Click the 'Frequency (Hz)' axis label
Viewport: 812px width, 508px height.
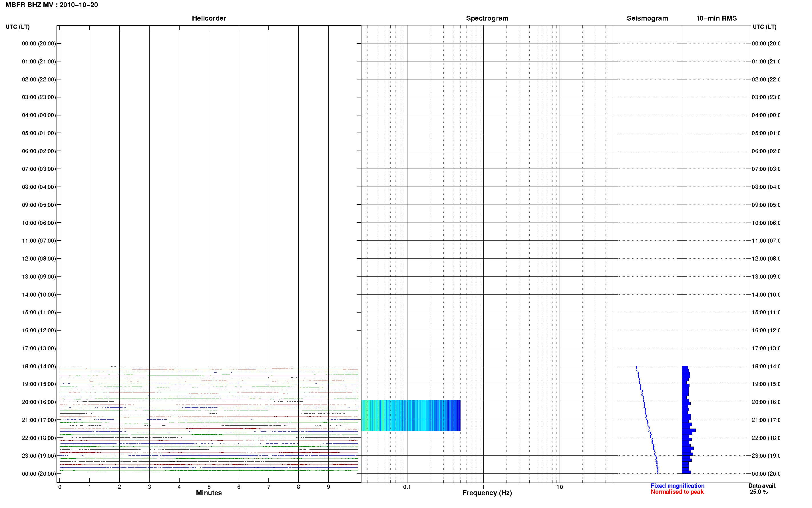click(487, 493)
